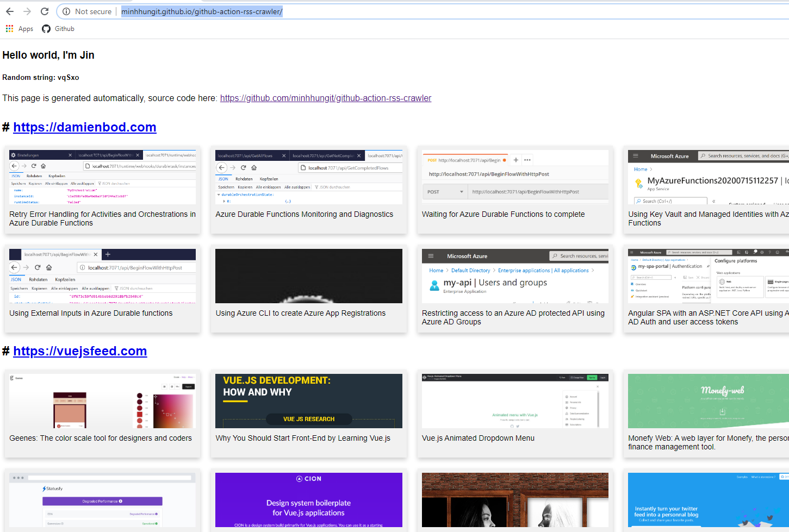View site info for Not secure icon
Viewport: 789px width, 532px height.
66,11
